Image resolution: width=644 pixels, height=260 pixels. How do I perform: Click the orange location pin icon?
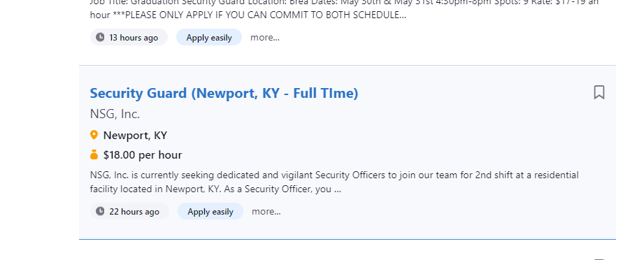(94, 135)
